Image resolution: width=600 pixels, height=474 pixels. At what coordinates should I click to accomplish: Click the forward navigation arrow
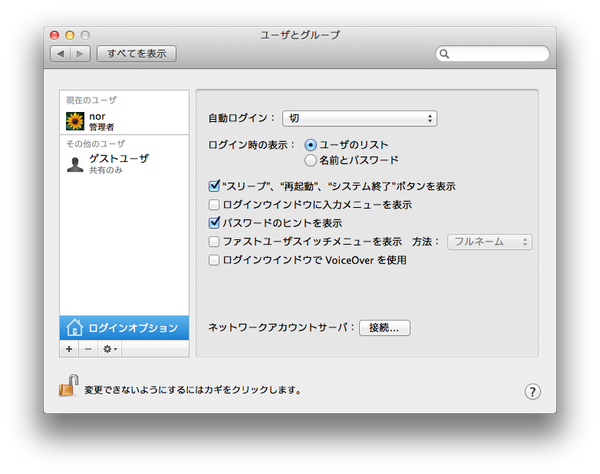pyautogui.click(x=80, y=54)
